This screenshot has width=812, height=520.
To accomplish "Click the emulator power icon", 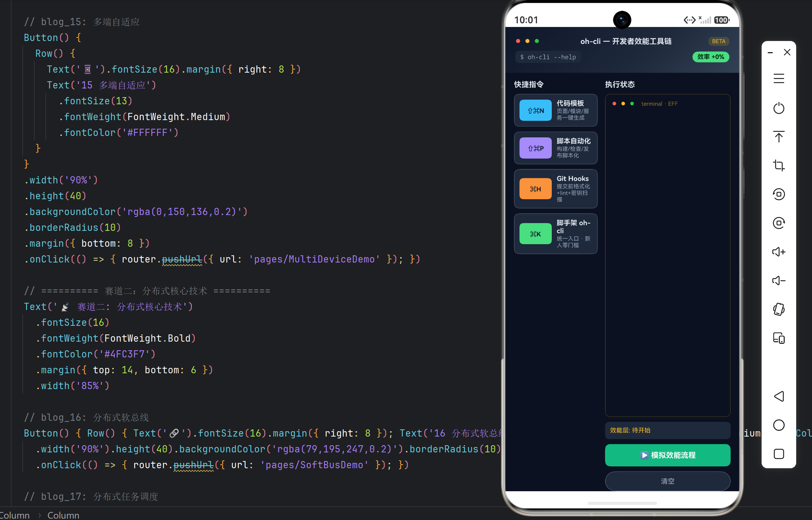I will point(779,108).
